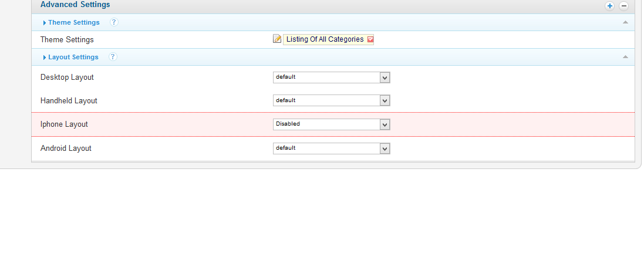The image size is (644, 270).
Task: Open the Android Layout dropdown
Action: pyautogui.click(x=332, y=148)
